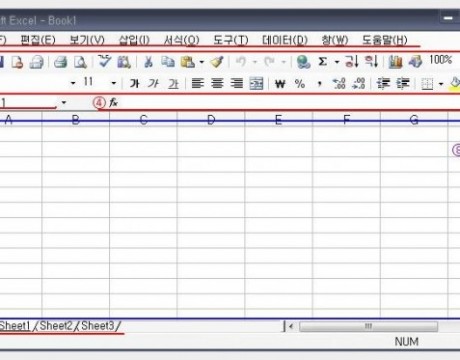Switch to the Sheet3 tab

pyautogui.click(x=97, y=326)
